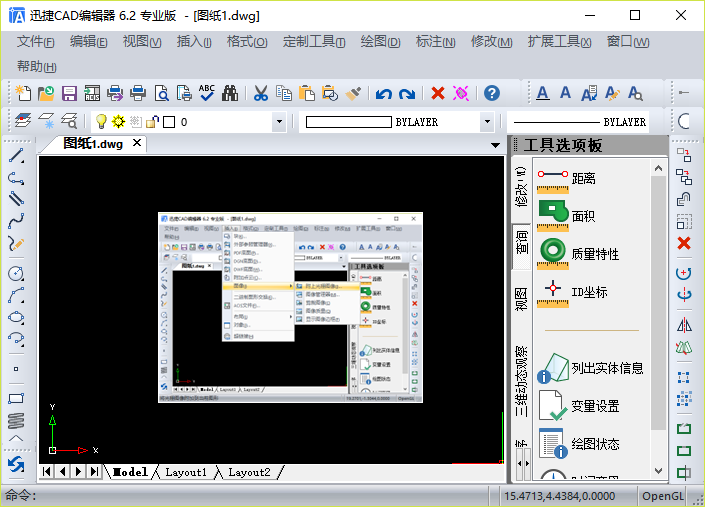
Task: Open the 扩展工具 menu
Action: click(559, 42)
